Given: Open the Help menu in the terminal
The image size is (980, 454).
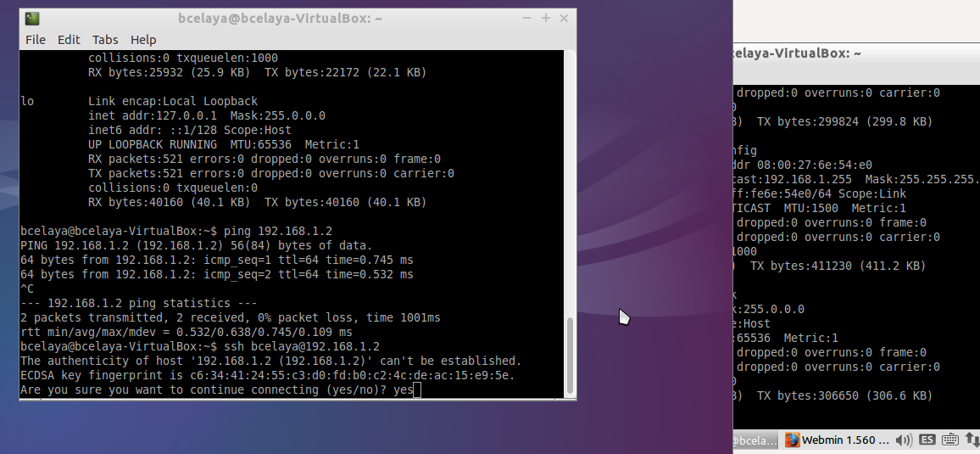Looking at the screenshot, I should click(x=143, y=39).
